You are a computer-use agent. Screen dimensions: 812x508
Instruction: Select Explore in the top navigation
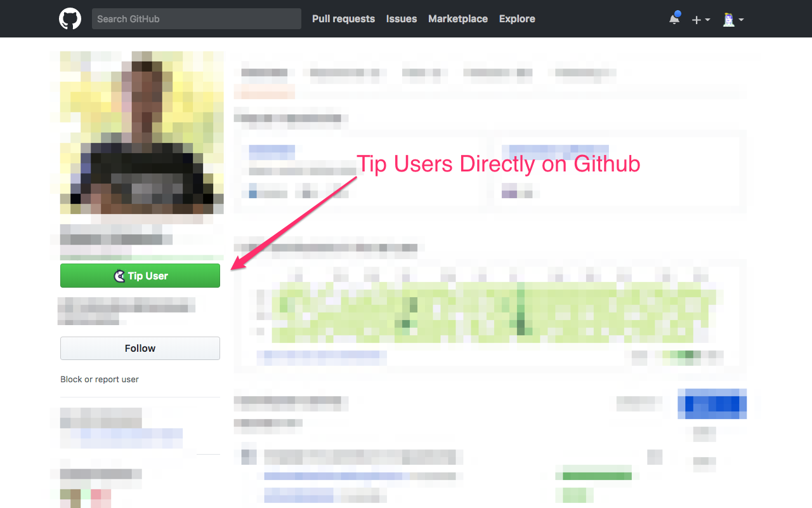[x=517, y=19]
